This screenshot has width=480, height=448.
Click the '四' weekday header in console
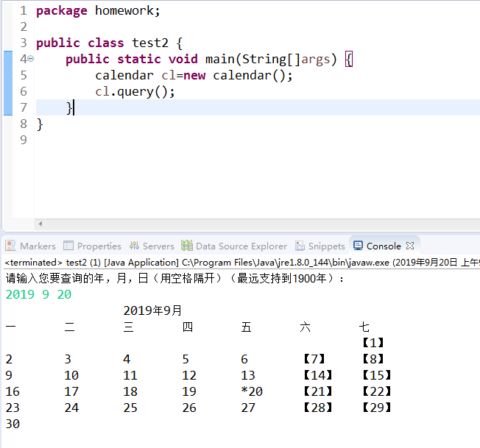(x=187, y=327)
